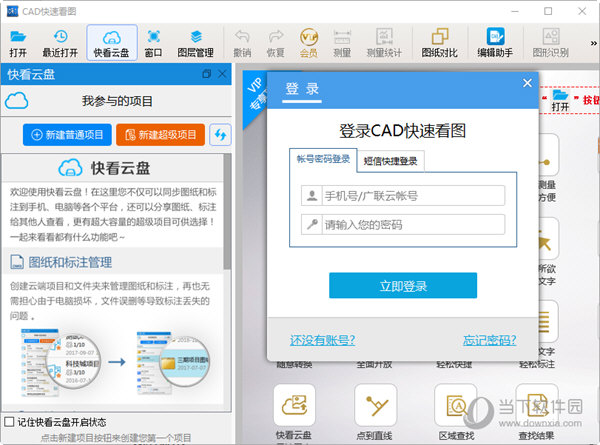
Task: Select the 图形识别 shape recognition tool
Action: click(551, 43)
